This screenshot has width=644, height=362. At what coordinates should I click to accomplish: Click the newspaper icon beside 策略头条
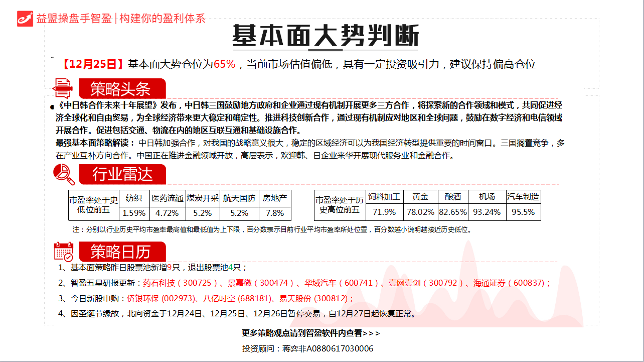64,89
